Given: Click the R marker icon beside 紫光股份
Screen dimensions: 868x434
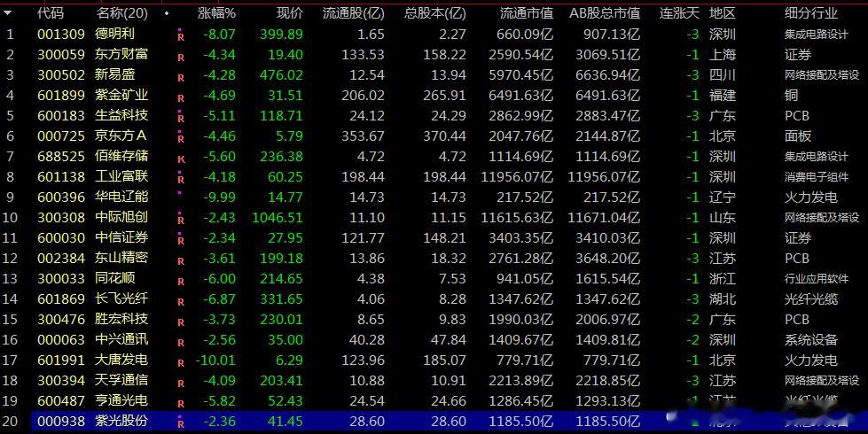Looking at the screenshot, I should point(181,424).
